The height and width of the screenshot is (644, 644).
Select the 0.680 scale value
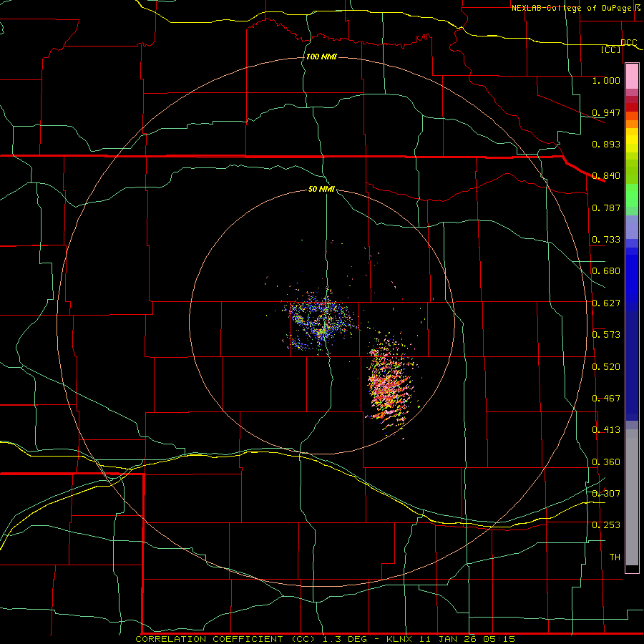(606, 271)
